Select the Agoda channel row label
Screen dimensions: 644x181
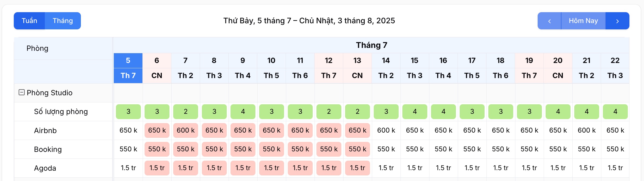coord(45,168)
